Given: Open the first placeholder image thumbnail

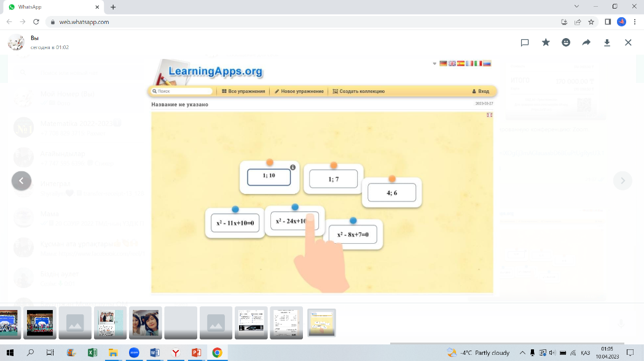Looking at the screenshot, I should pos(75,323).
